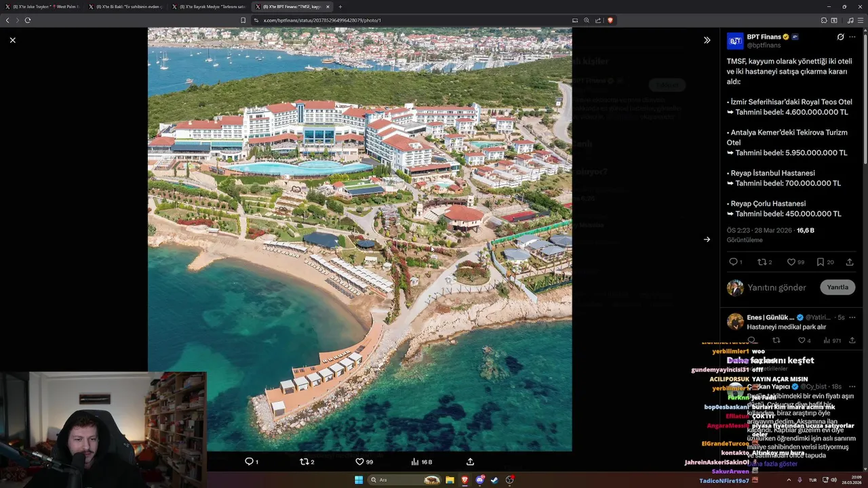Open Enes | Günlük reply author name
Image resolution: width=868 pixels, height=488 pixels.
tap(770, 317)
